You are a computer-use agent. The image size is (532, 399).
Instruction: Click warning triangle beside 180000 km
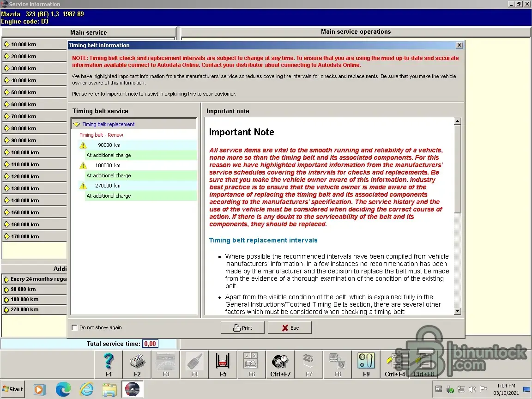(83, 166)
